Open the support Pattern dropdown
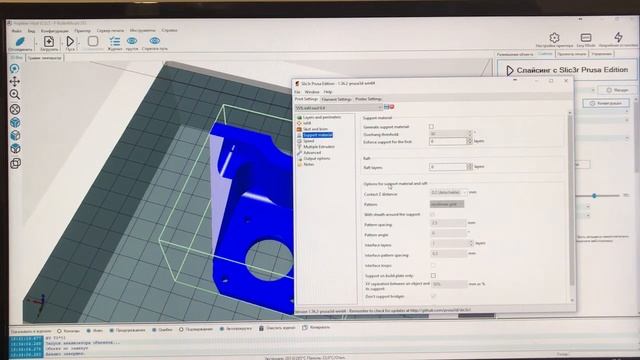Screen dimensions: 640x360 click(x=447, y=204)
